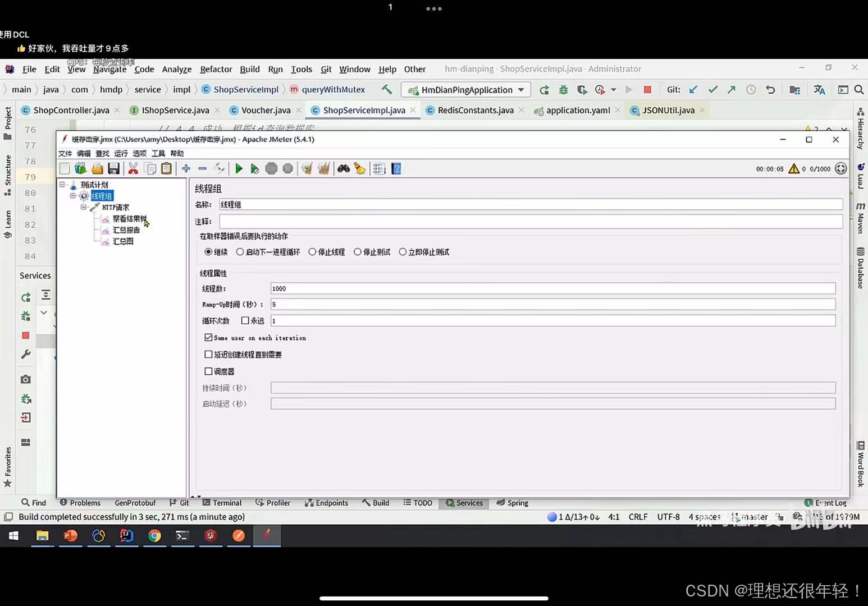Click the IntelliJ Debug bug icon
868x606 pixels.
pos(563,89)
